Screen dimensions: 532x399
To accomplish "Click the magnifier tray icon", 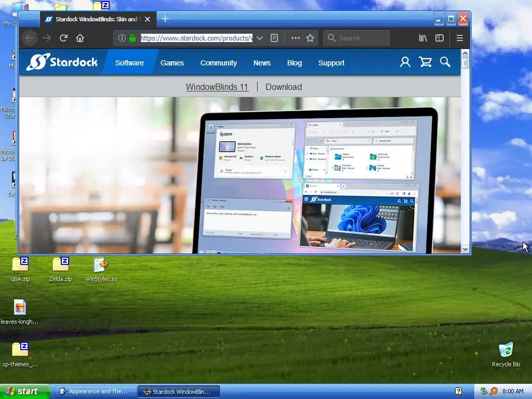I will pyautogui.click(x=494, y=391).
